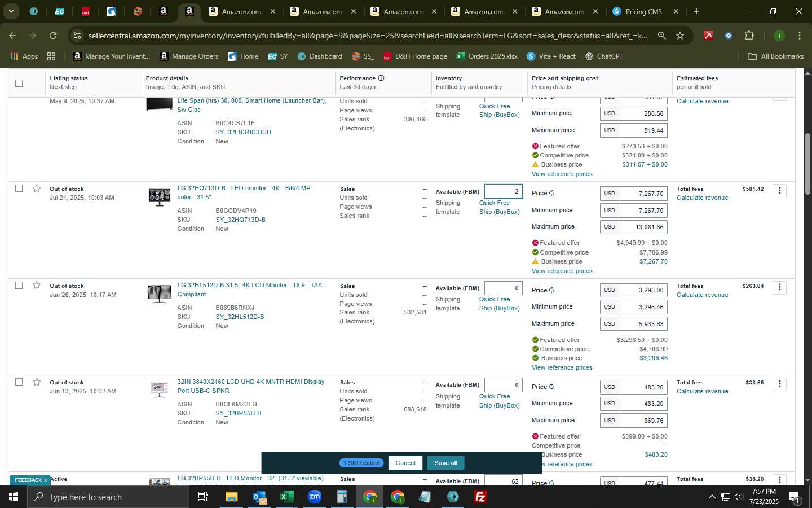Open Quick Free Ship template for SY_32BR55U-B

coord(499,401)
